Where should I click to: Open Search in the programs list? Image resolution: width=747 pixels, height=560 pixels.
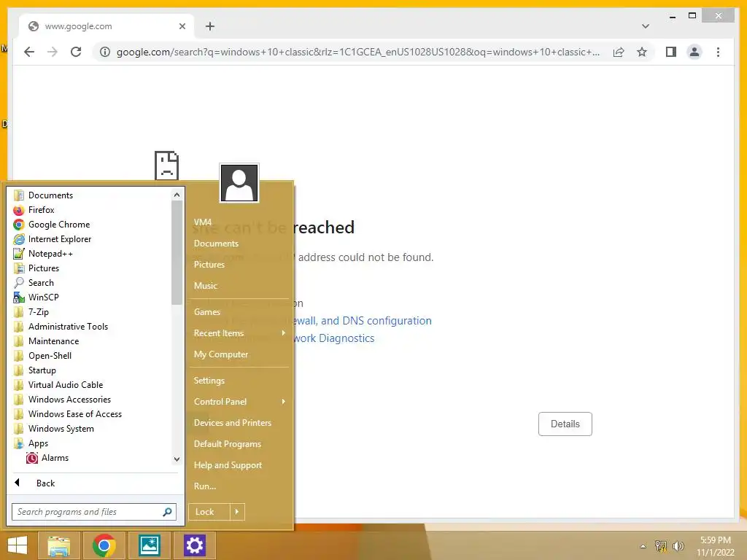point(41,283)
